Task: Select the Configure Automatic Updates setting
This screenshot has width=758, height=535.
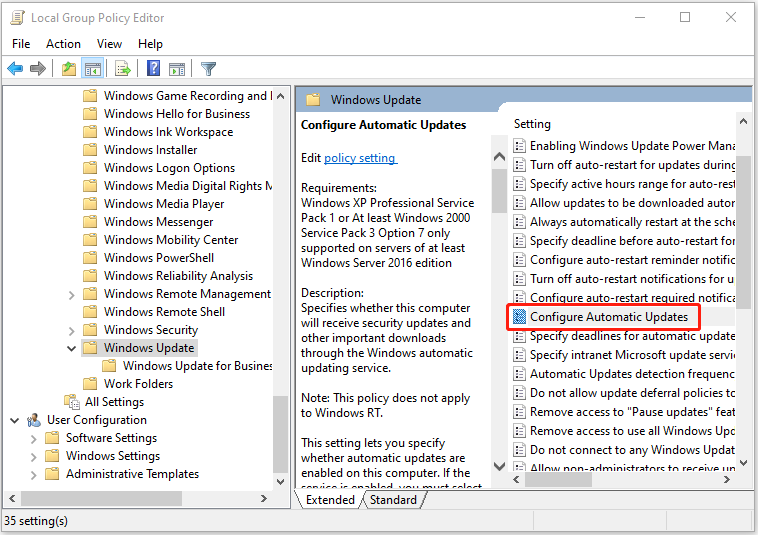Action: tap(608, 317)
